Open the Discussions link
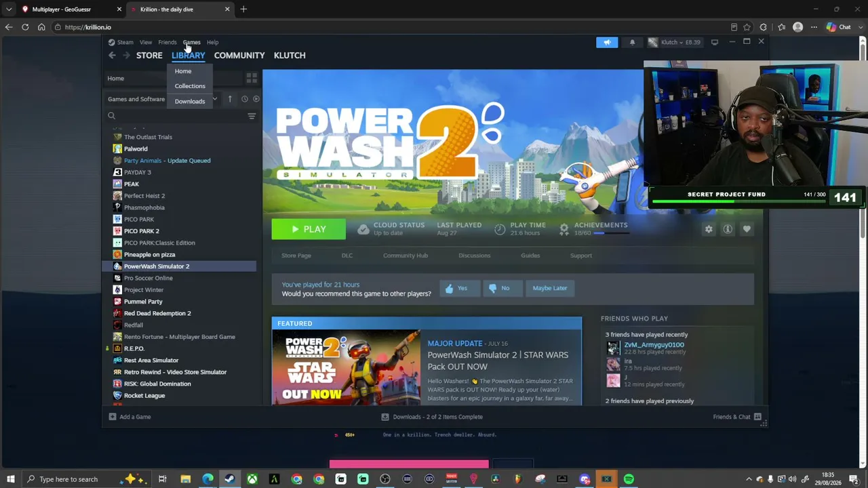 [x=474, y=256]
